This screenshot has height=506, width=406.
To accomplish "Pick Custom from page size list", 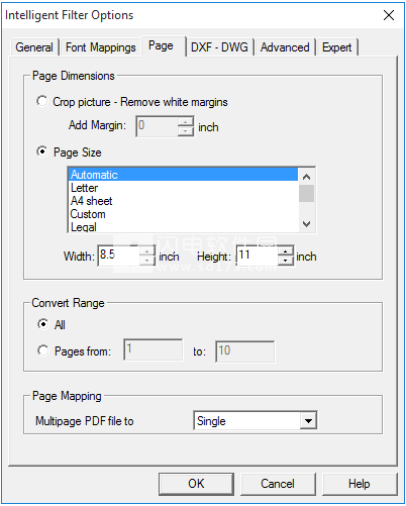I will coord(183,214).
